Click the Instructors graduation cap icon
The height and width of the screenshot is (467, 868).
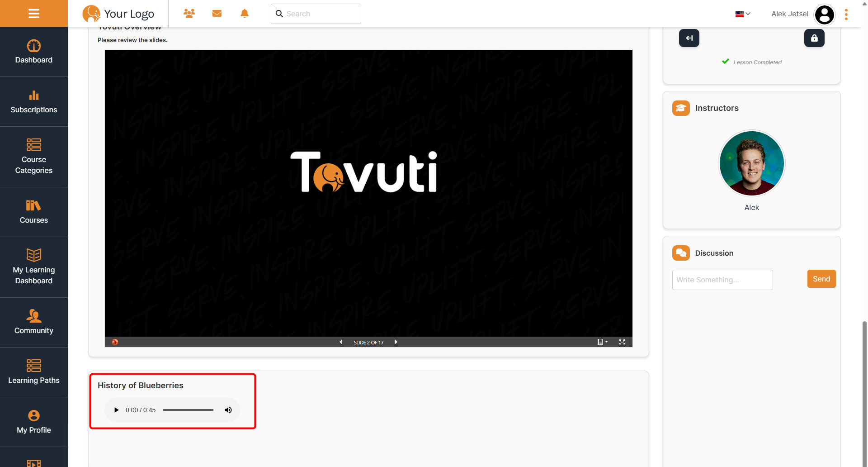pyautogui.click(x=681, y=108)
